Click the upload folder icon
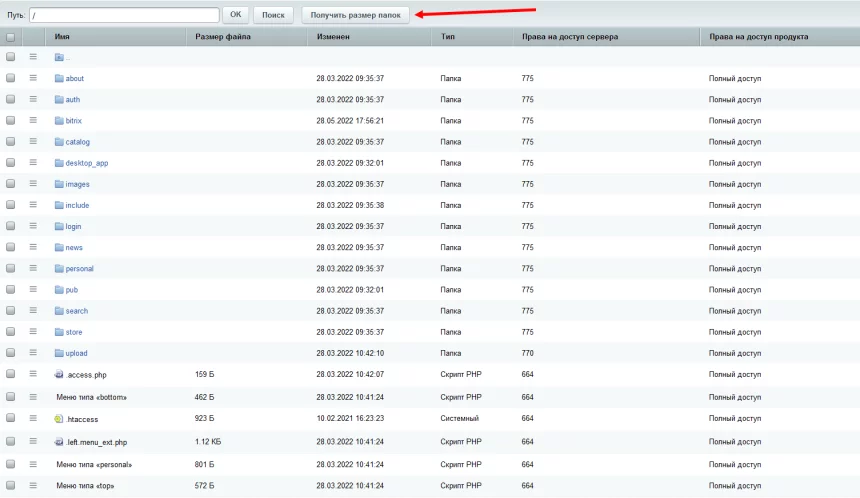860x498 pixels. pyautogui.click(x=59, y=353)
